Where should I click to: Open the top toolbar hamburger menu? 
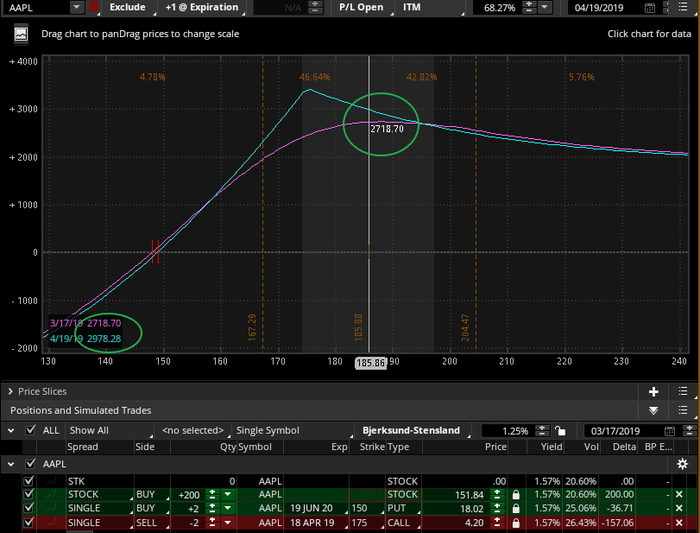coord(683,7)
